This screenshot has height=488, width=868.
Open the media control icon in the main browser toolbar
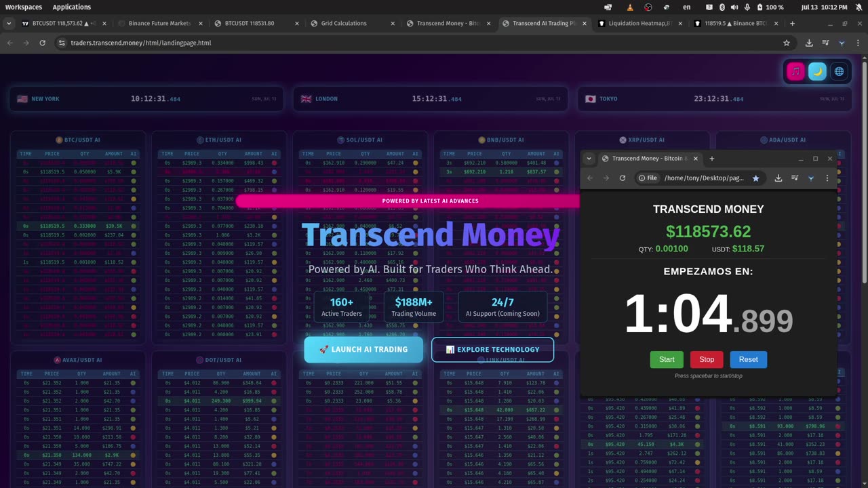[x=825, y=43]
